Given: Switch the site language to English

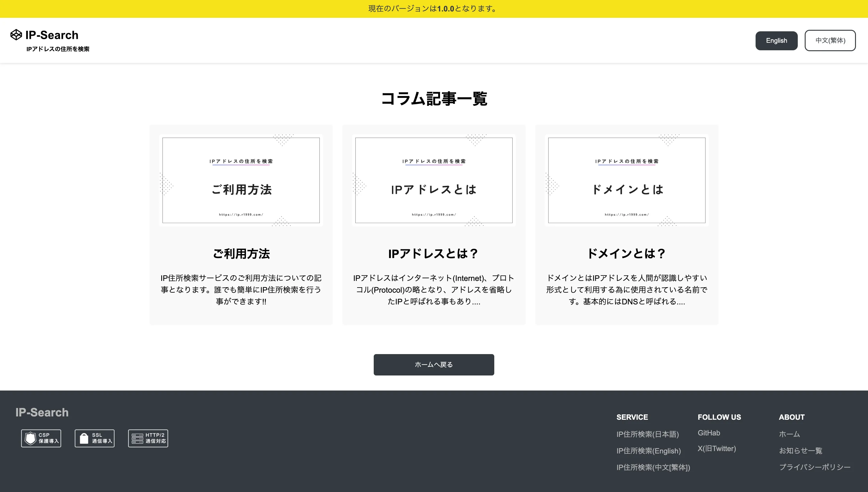Looking at the screenshot, I should click(776, 40).
